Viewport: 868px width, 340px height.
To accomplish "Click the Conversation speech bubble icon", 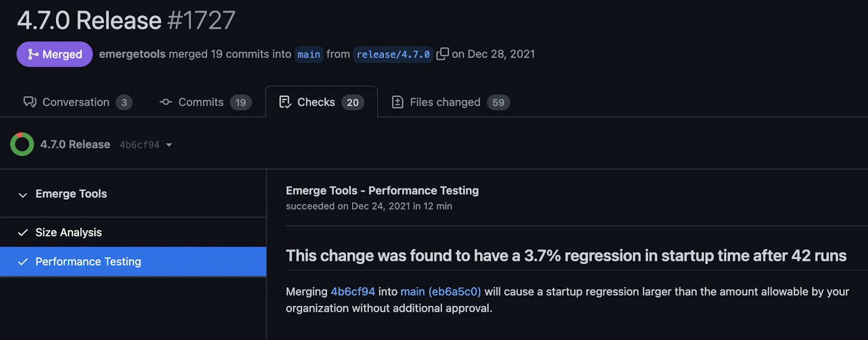I will [x=30, y=102].
